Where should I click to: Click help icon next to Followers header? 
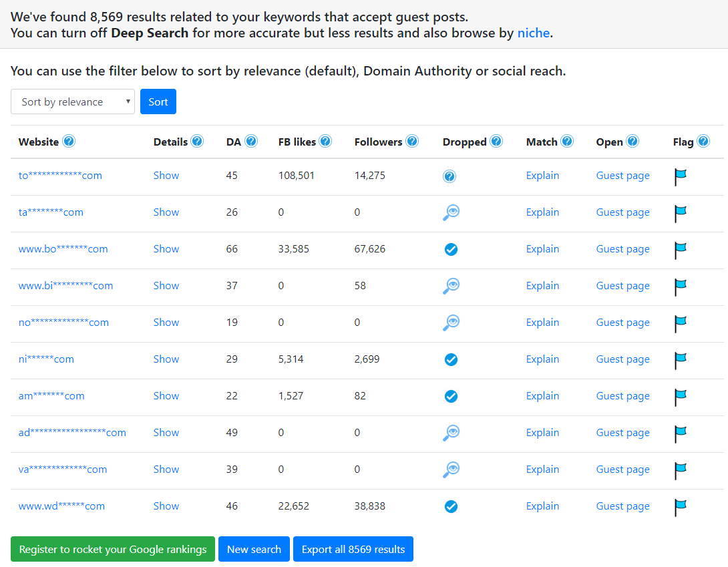pos(412,141)
